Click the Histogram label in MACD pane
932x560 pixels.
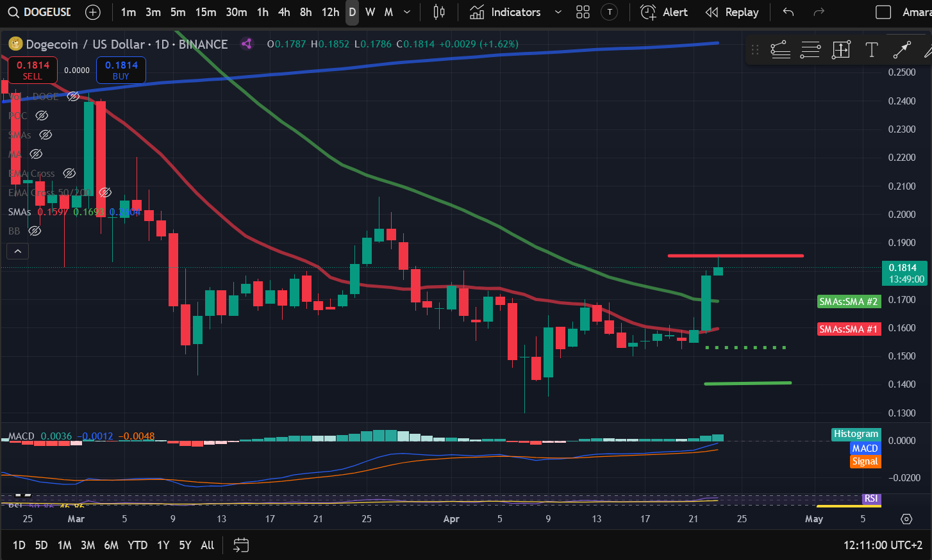coord(856,434)
